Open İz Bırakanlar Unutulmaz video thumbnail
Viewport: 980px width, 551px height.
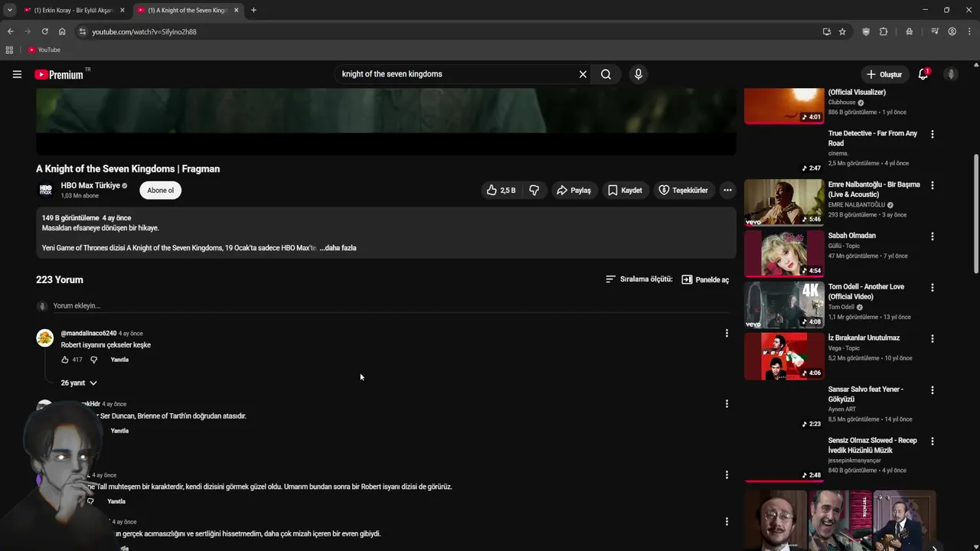784,356
